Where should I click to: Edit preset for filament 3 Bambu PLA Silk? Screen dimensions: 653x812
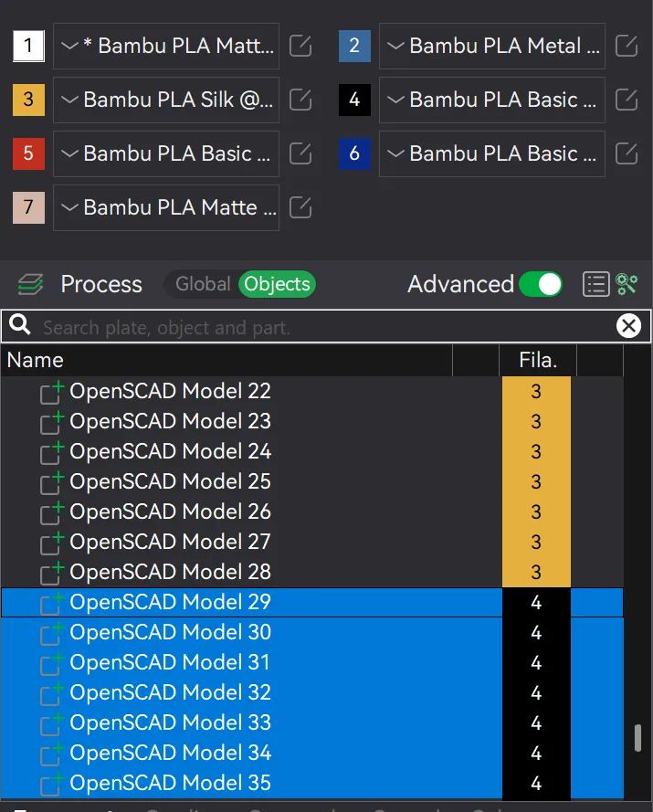click(300, 100)
